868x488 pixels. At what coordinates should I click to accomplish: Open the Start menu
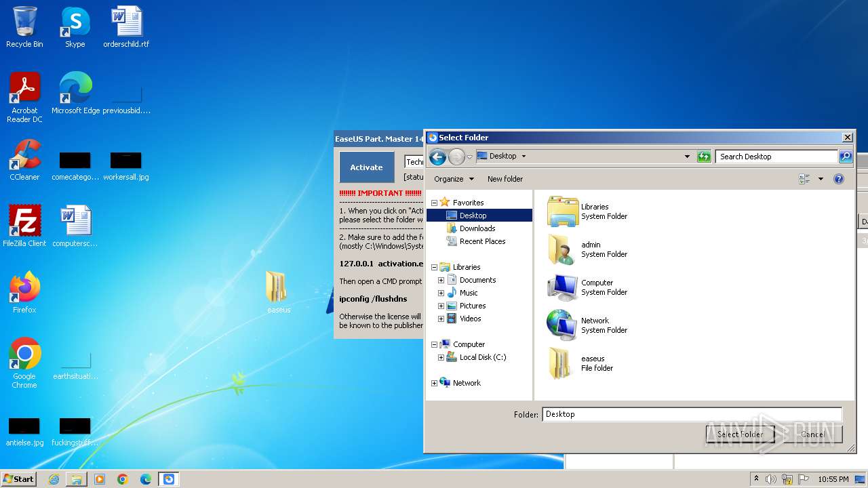(18, 479)
